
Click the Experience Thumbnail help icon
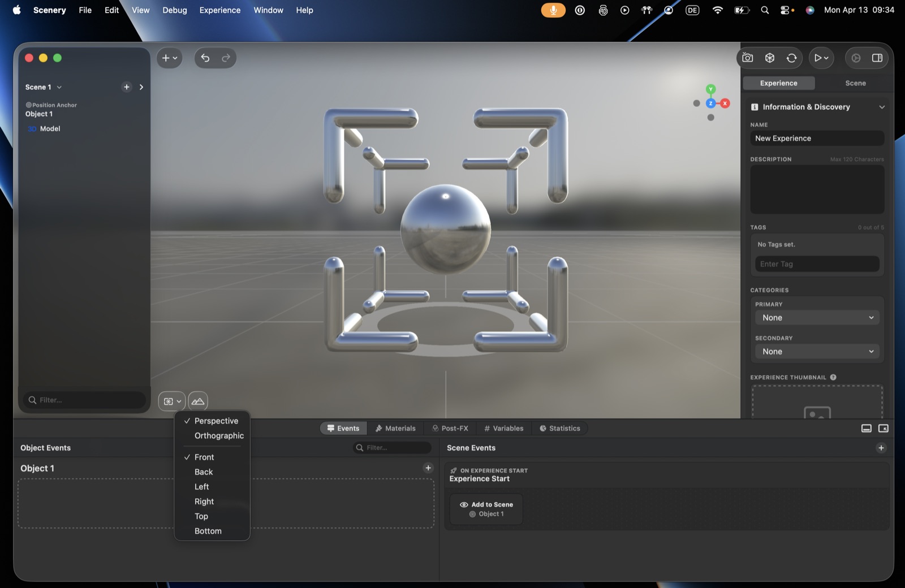pyautogui.click(x=833, y=377)
